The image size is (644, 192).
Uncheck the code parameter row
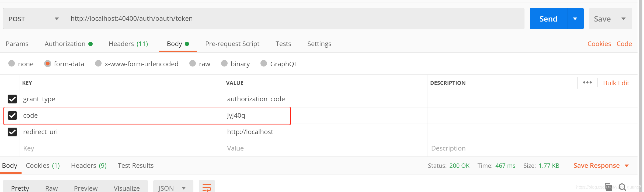click(12, 116)
